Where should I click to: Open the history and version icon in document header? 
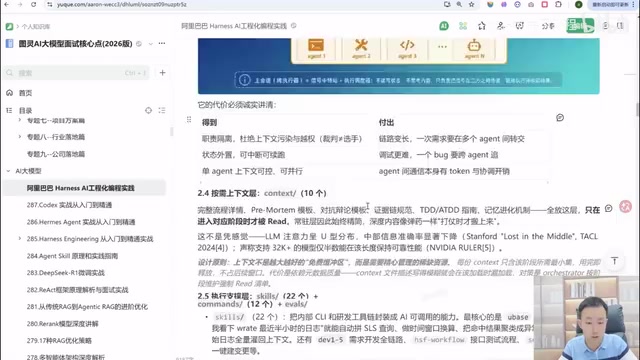click(x=520, y=26)
